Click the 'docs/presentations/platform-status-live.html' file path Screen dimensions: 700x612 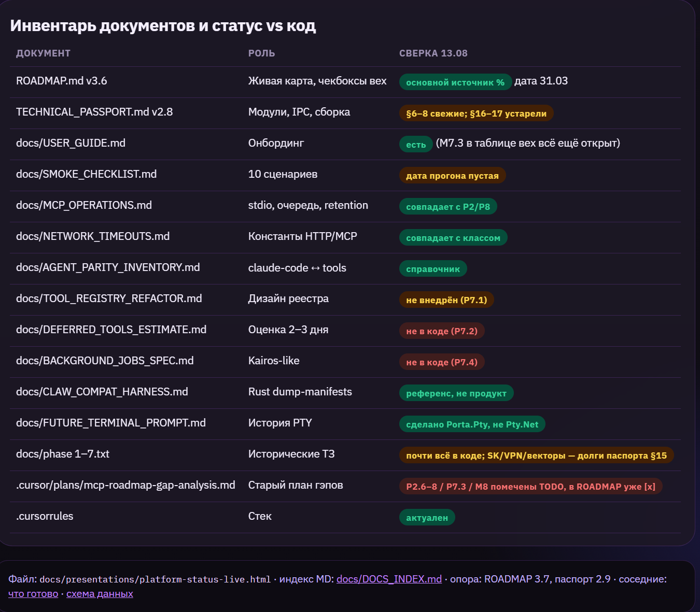coord(155,579)
